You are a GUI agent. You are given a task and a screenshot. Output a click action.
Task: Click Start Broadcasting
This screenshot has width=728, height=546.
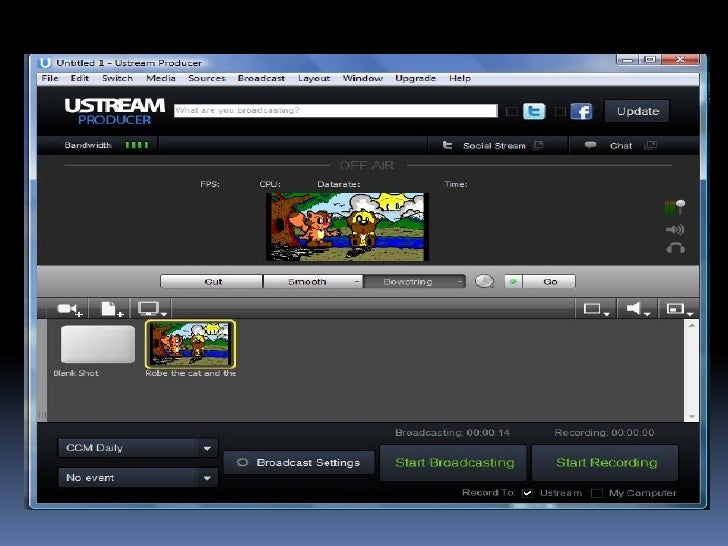(x=453, y=462)
